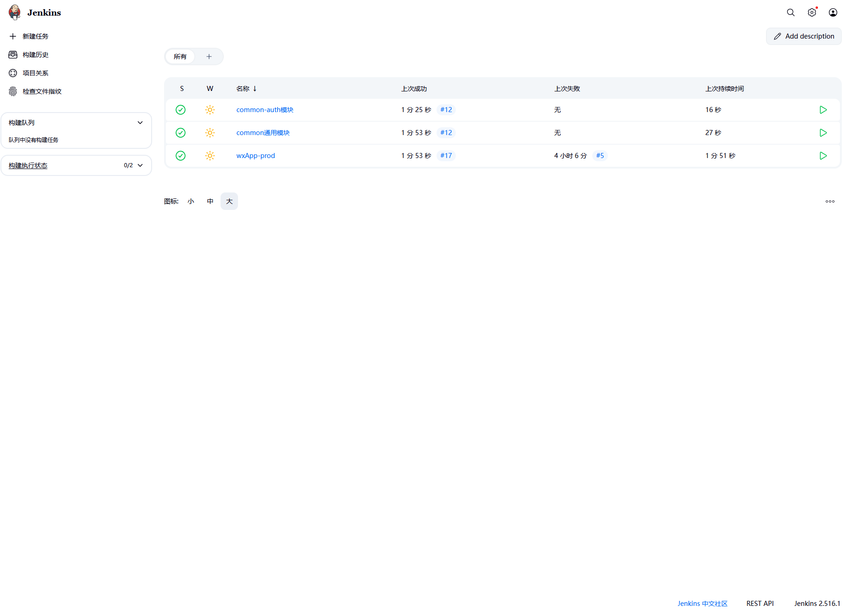
Task: Open the search magnifier icon
Action: [791, 12]
